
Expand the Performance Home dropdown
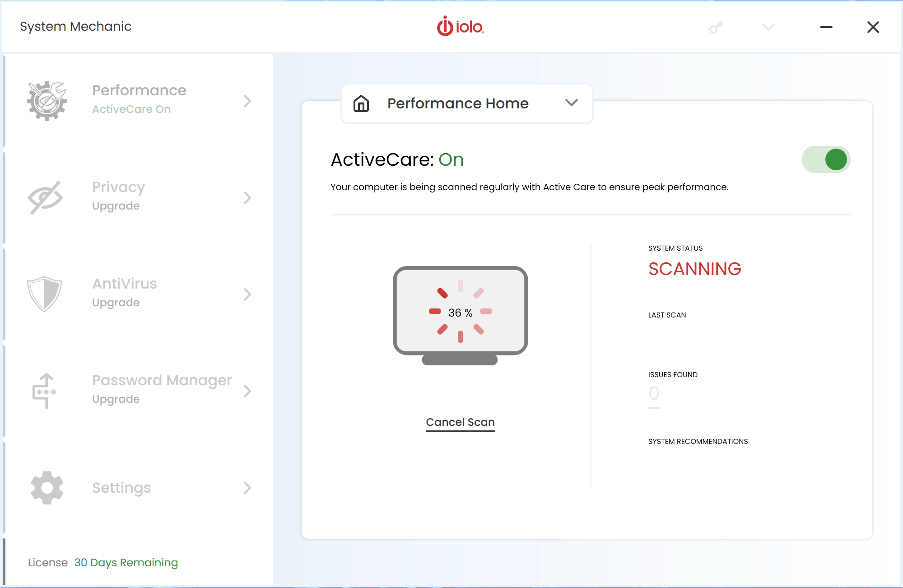click(x=571, y=103)
